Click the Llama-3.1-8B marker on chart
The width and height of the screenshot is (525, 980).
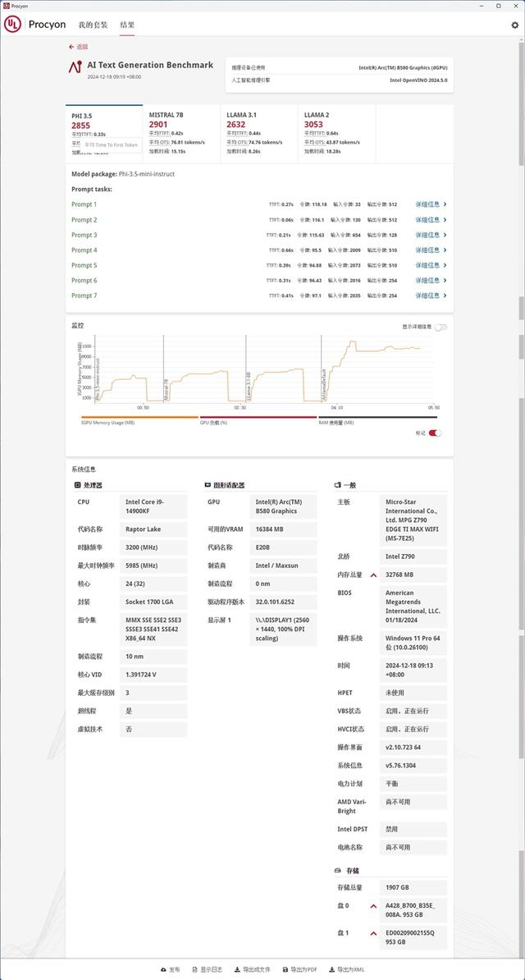coord(248,386)
